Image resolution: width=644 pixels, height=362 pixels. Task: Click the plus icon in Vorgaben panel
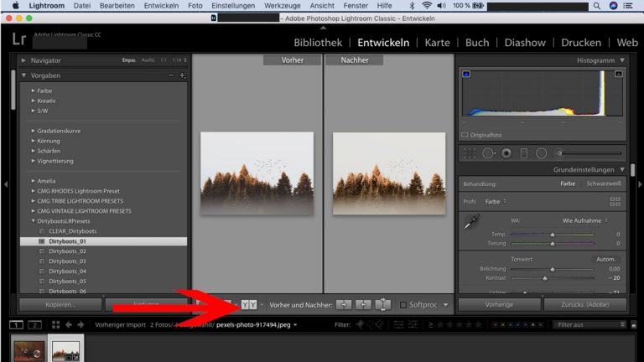(x=182, y=75)
